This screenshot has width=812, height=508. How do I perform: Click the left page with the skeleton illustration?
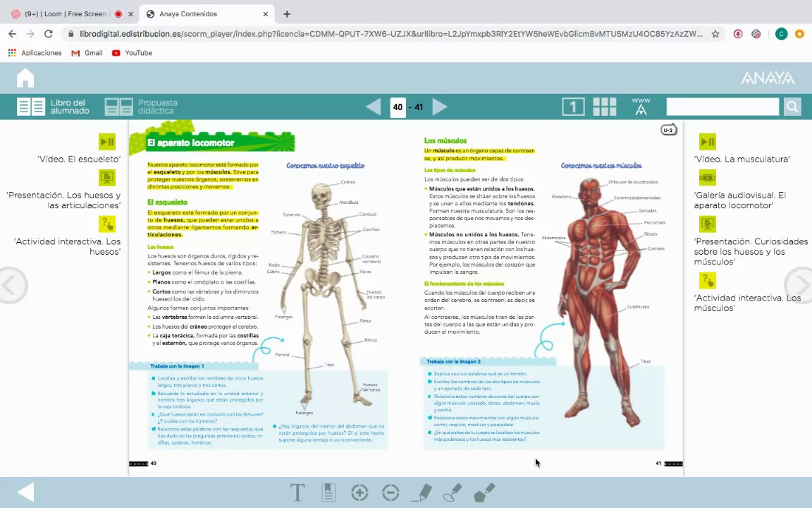pyautogui.click(x=326, y=296)
